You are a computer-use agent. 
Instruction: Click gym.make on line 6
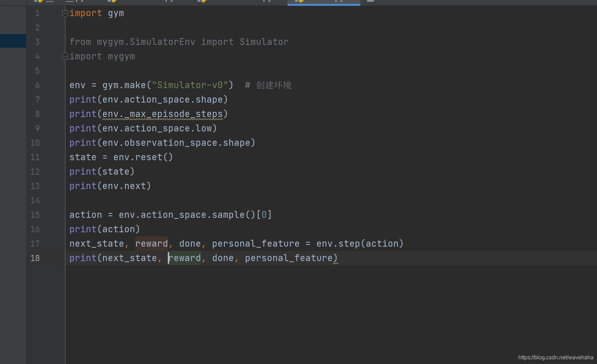pyautogui.click(x=124, y=85)
